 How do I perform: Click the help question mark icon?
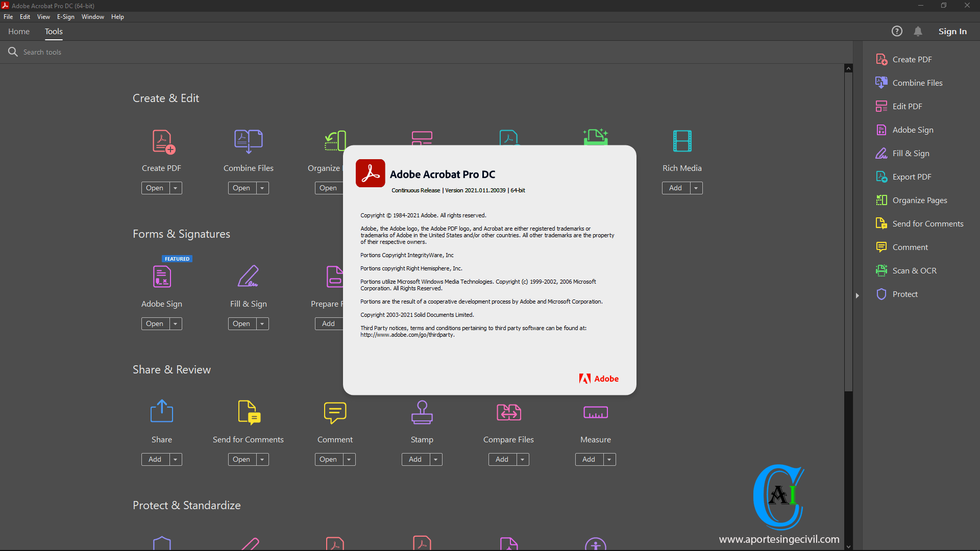[x=896, y=31]
